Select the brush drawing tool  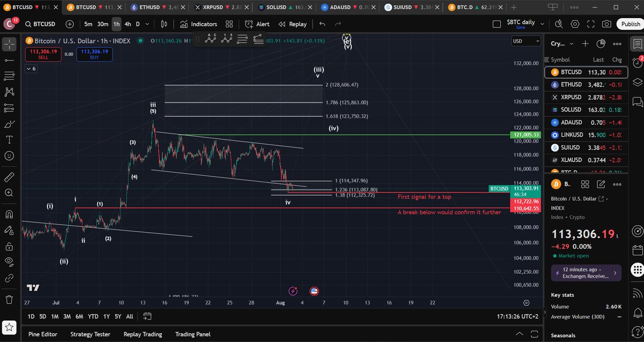[9, 124]
